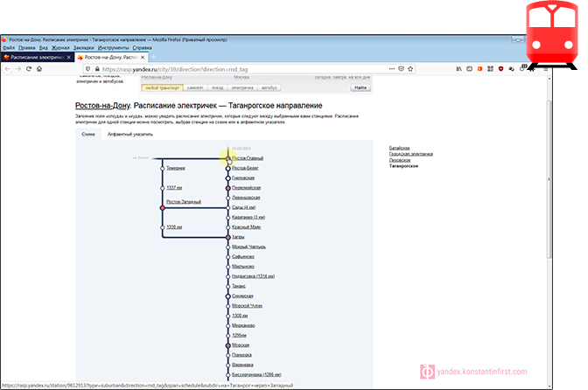Open the Морская station link

point(241,345)
